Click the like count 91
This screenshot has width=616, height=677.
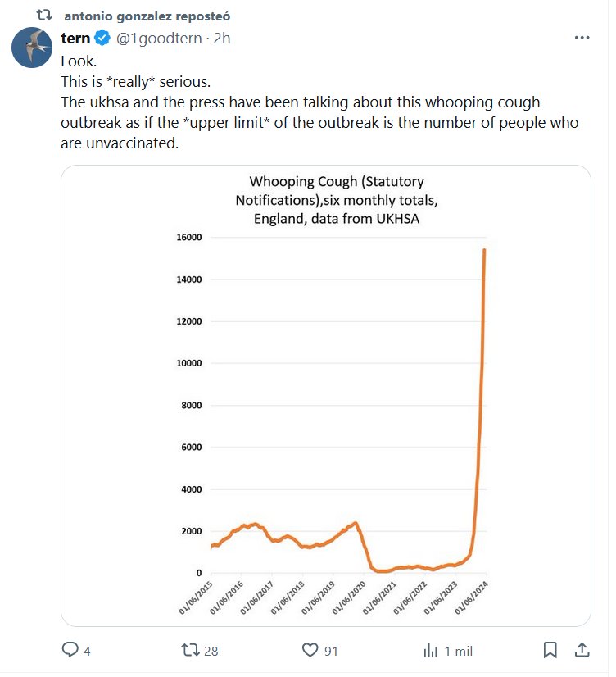(x=331, y=651)
